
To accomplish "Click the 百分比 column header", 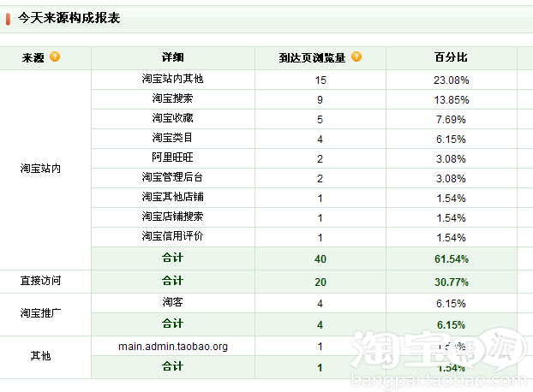I will pos(451,57).
